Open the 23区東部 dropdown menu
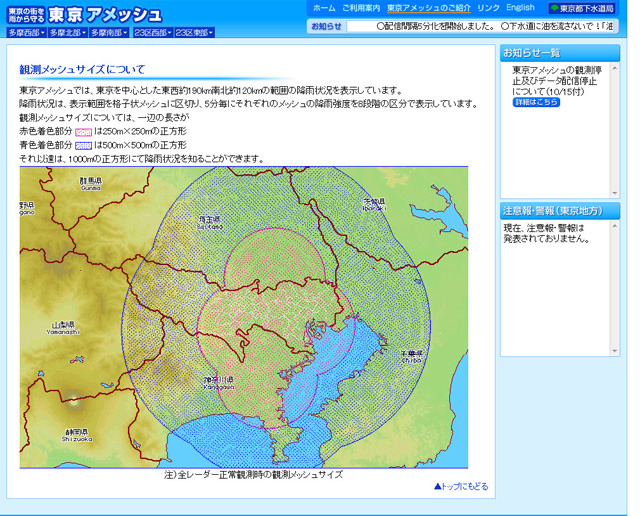640x516 pixels. [x=194, y=33]
